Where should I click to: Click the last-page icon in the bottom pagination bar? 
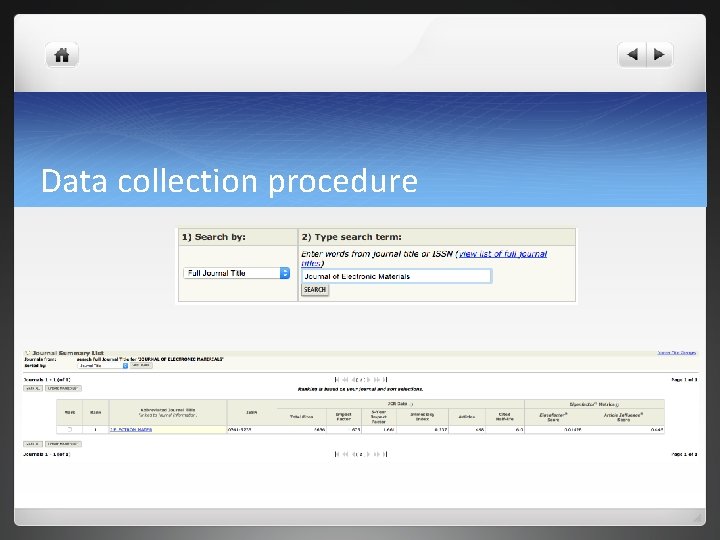click(385, 454)
